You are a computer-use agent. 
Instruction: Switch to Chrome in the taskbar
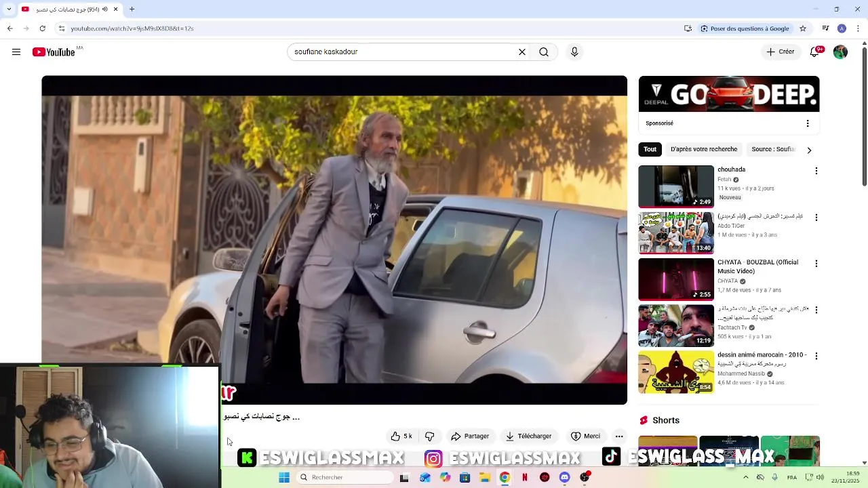click(505, 477)
